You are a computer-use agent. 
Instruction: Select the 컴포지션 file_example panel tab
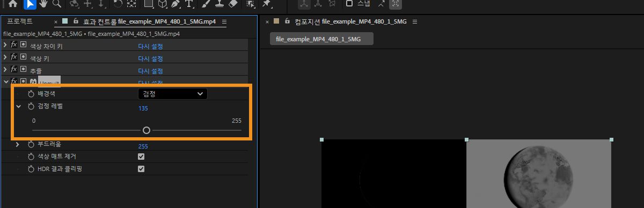click(350, 22)
